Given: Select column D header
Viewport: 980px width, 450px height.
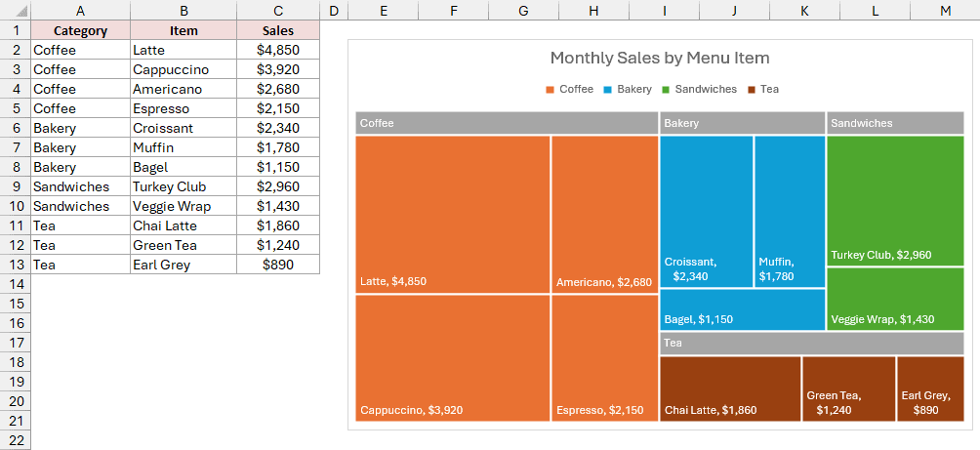Looking at the screenshot, I should click(x=334, y=10).
